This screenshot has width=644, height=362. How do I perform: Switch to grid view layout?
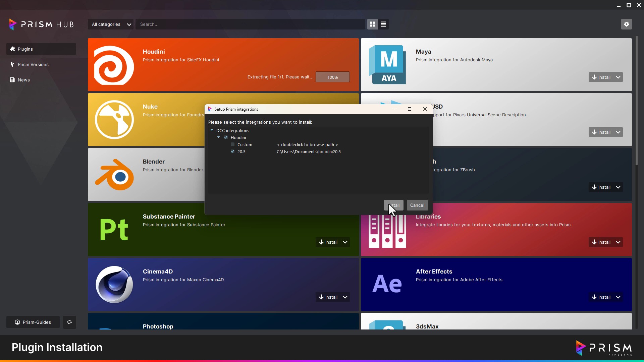coord(373,24)
